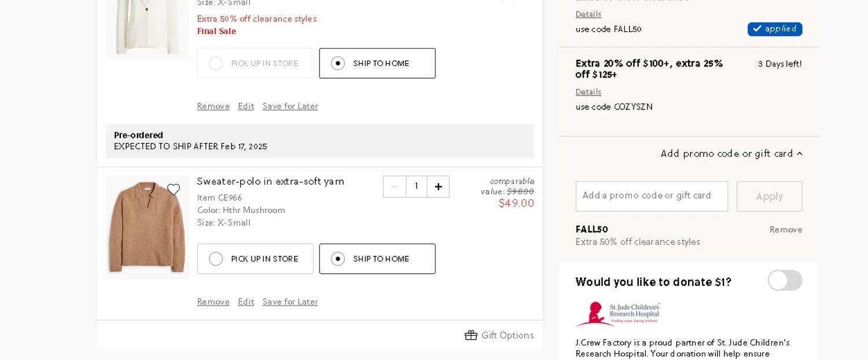The image size is (868, 360).
Task: Remove the FALL50 promo code
Action: coord(785,230)
